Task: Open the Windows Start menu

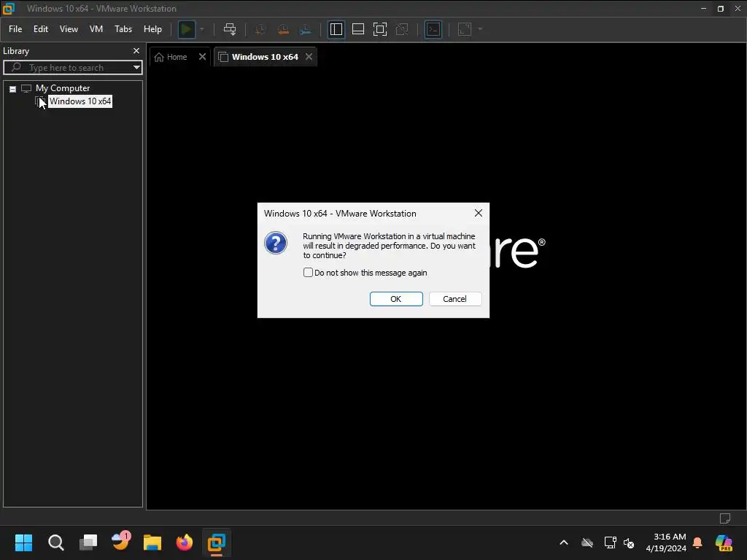Action: point(23,542)
